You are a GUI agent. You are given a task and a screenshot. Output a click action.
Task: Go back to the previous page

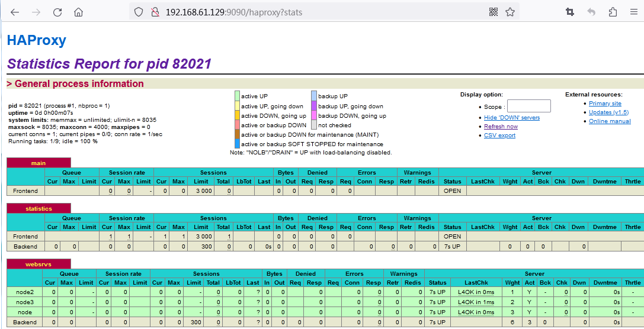[15, 12]
